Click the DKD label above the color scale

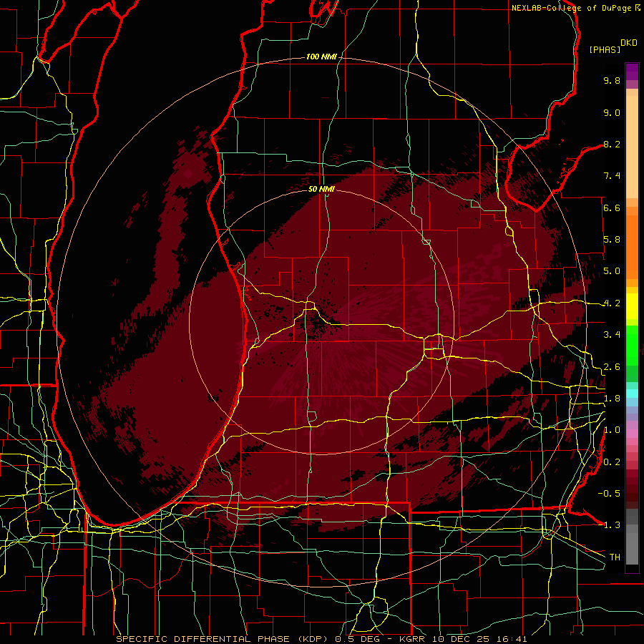628,43
